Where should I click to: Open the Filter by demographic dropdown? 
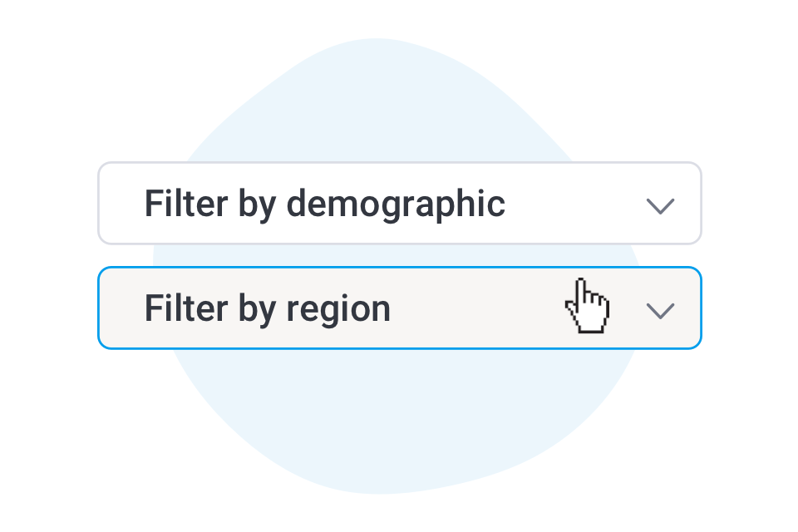(x=399, y=204)
